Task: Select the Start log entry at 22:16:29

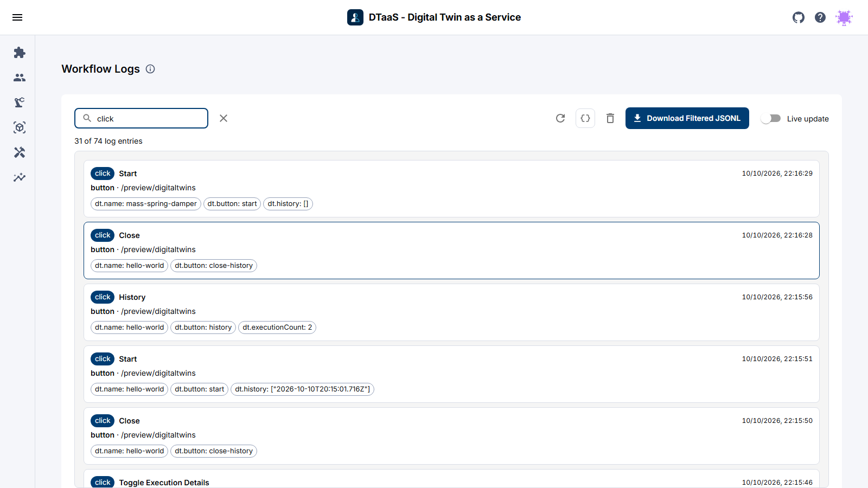Action: pos(451,189)
